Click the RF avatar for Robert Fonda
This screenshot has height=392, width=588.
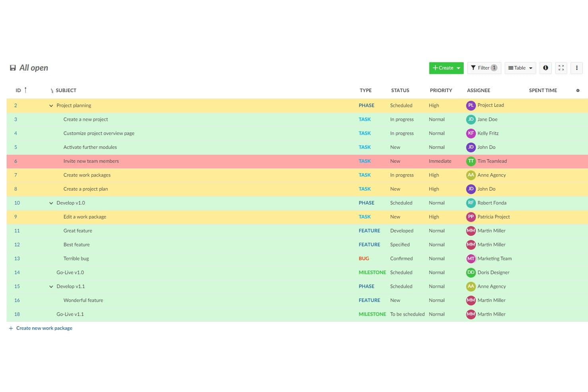471,203
